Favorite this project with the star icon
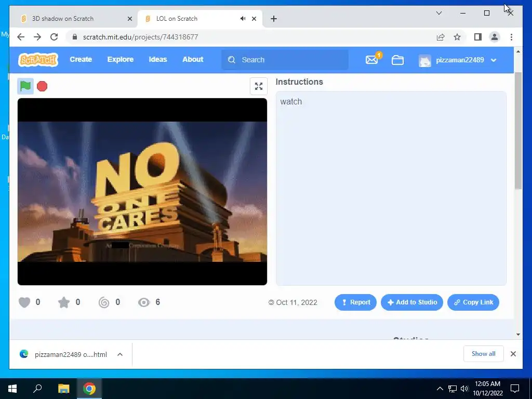 [64, 302]
